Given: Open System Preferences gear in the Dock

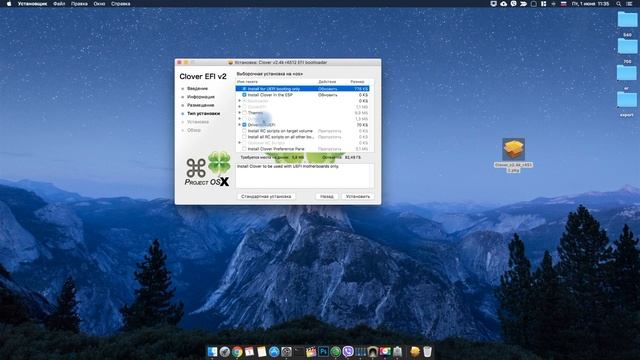Looking at the screenshot, I should [x=287, y=351].
